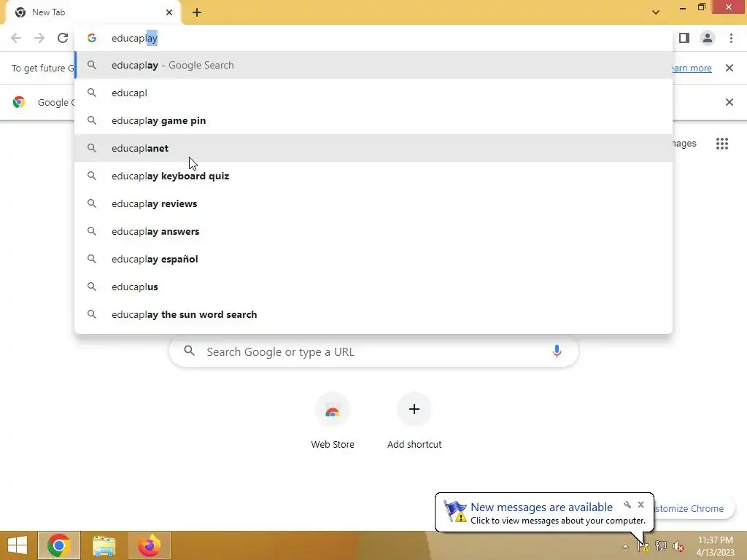Go forward using the forward arrow
747x560 pixels.
pos(39,38)
